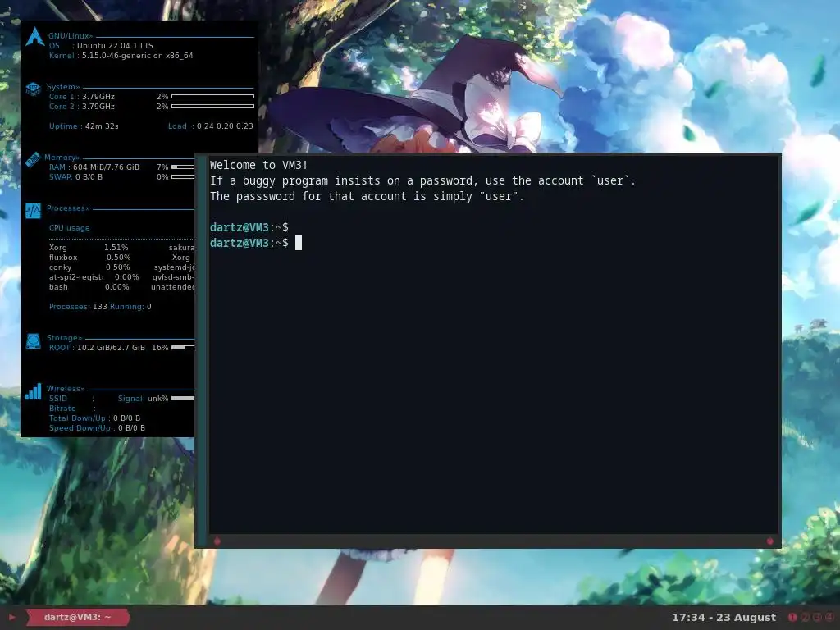Click the Kernel "5.15.0-46-generic on x86_64" value
This screenshot has height=630, width=840.
click(x=137, y=56)
